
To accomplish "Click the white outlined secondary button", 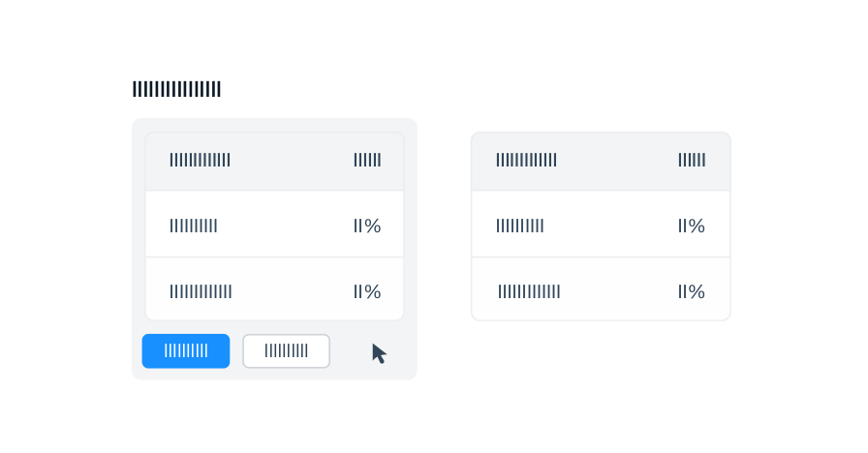I will (286, 350).
